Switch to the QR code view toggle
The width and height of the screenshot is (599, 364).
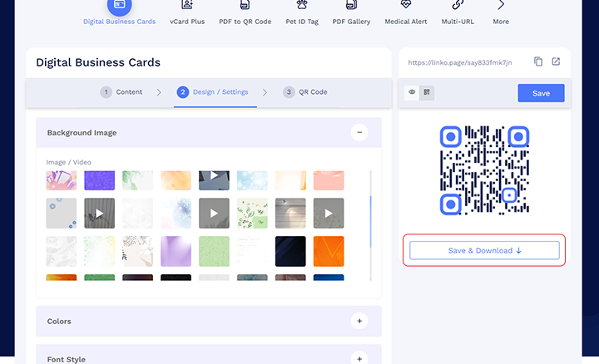pos(427,93)
